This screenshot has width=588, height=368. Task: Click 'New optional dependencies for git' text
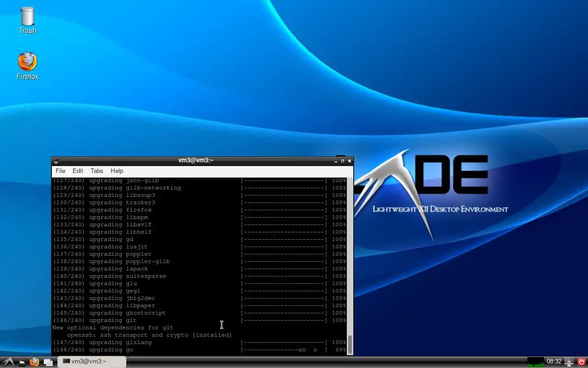(113, 328)
